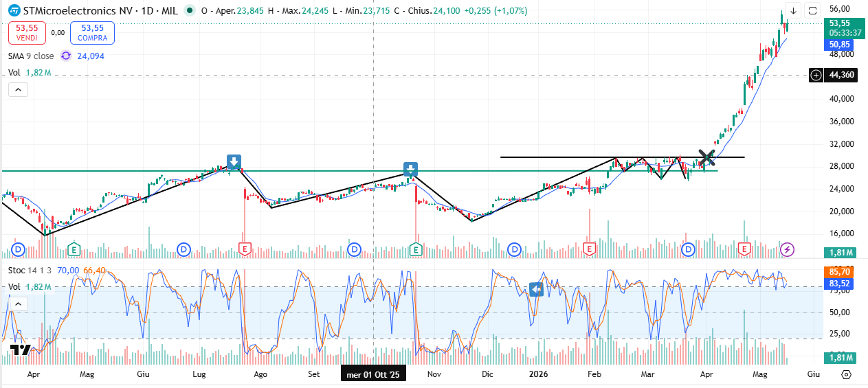This screenshot has height=388, width=868.
Task: Click the blue left-arrow marker in the Stoc pane
Action: [537, 290]
